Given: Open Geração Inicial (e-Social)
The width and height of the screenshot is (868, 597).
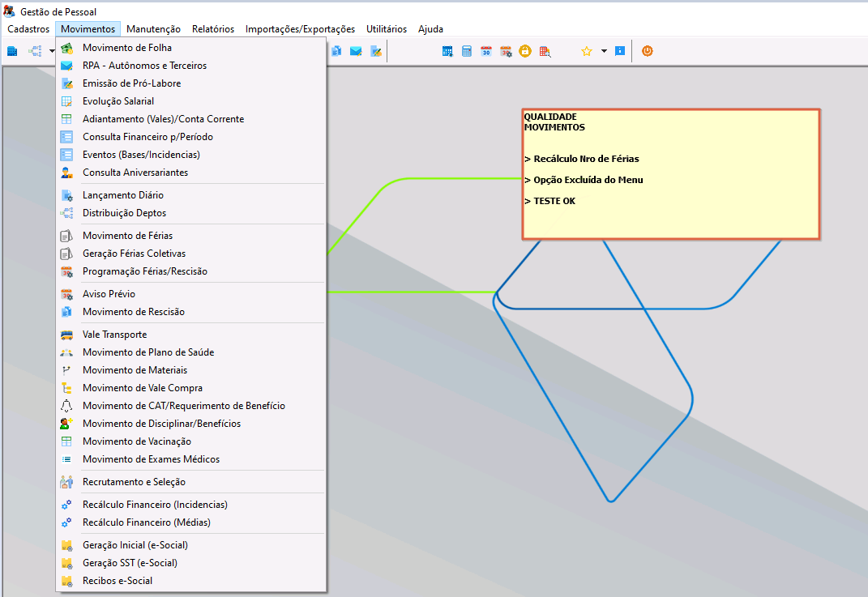Looking at the screenshot, I should [191, 545].
